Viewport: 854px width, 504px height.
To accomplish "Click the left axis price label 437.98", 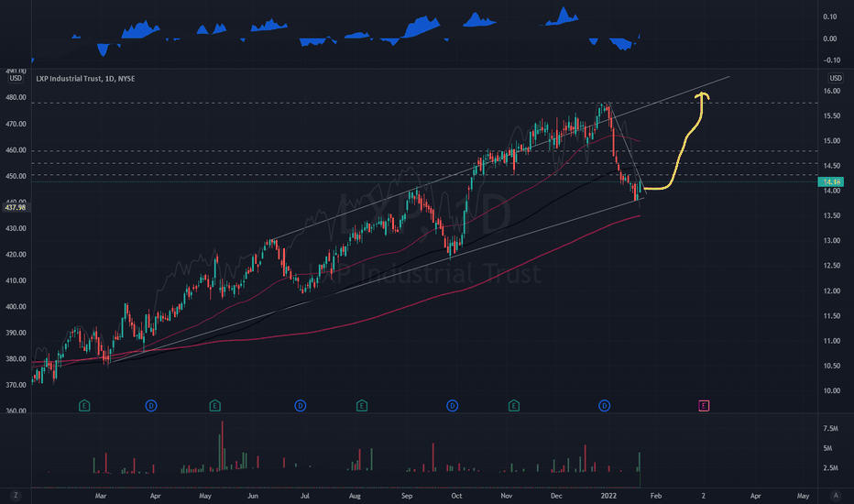I will coord(16,207).
